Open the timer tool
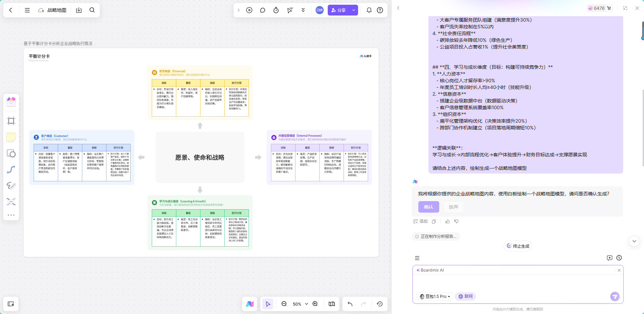The height and width of the screenshot is (314, 644). point(276,10)
